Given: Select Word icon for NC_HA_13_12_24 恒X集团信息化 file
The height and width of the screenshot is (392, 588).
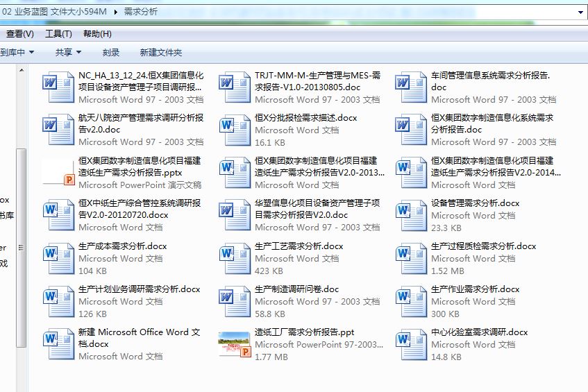Looking at the screenshot, I should 58,87.
